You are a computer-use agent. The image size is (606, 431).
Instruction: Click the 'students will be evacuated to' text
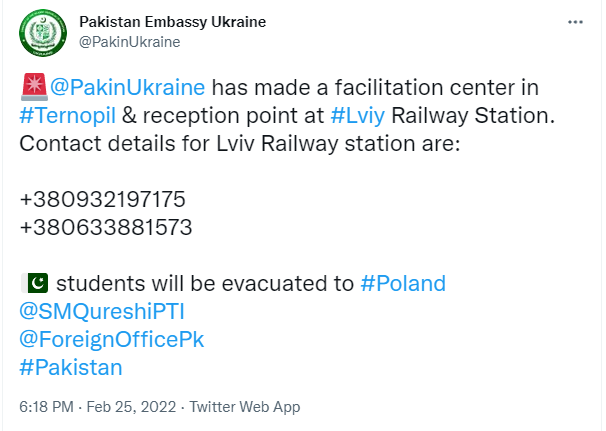coord(205,283)
